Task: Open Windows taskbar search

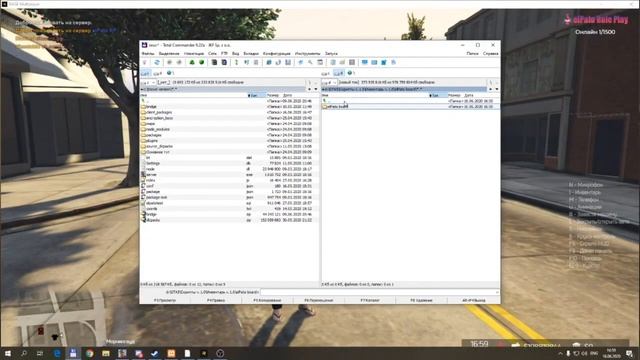Action: 24,353
